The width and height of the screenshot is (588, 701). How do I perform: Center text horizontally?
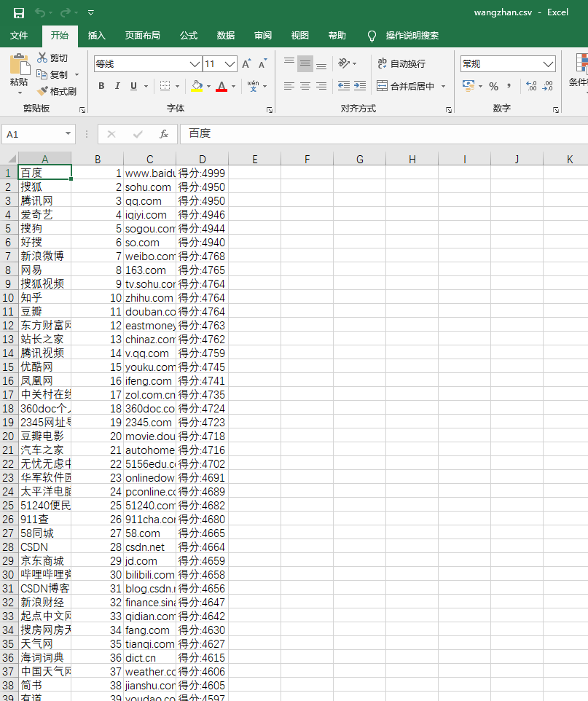click(x=305, y=86)
